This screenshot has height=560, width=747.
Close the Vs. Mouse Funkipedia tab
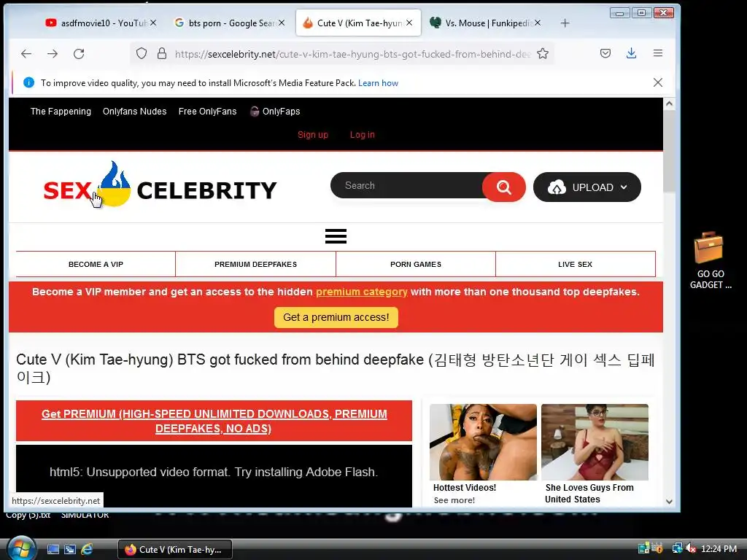[538, 23]
